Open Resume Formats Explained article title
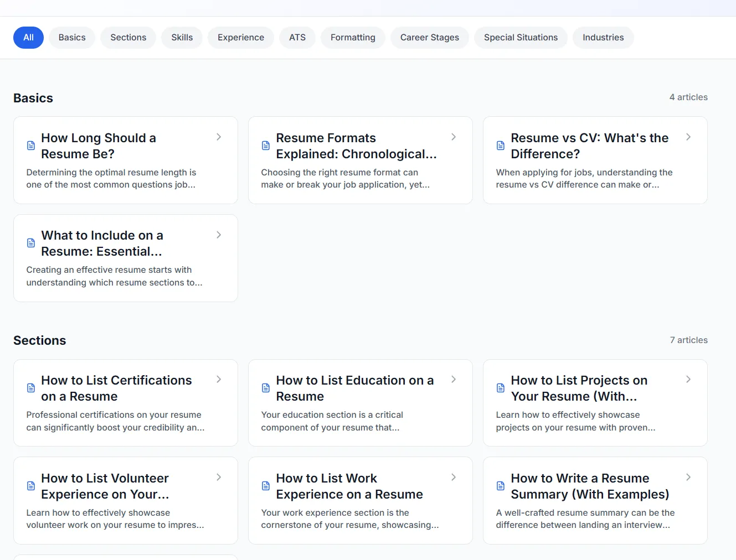The image size is (736, 560). click(x=357, y=146)
